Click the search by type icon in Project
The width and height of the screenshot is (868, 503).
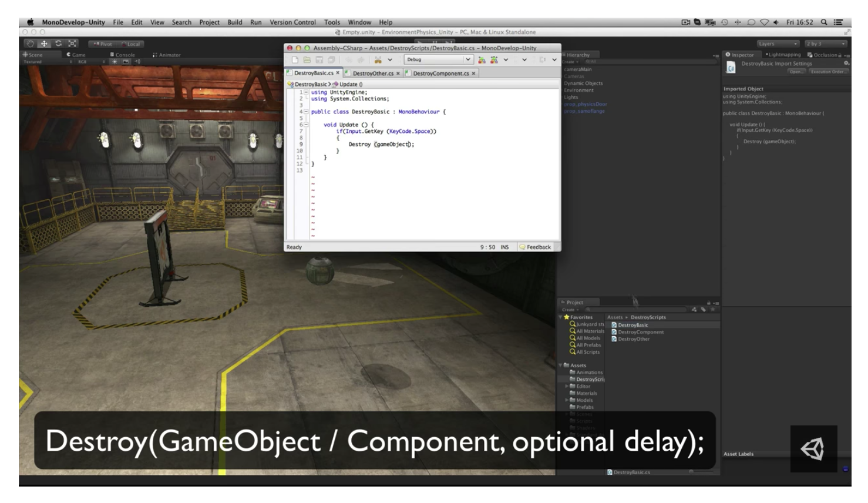(x=694, y=310)
